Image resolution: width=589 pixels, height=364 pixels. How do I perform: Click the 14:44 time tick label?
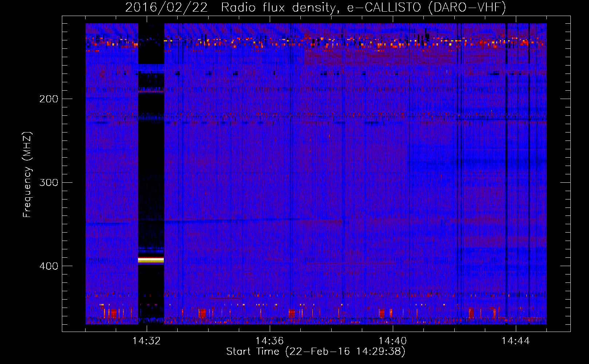point(515,341)
